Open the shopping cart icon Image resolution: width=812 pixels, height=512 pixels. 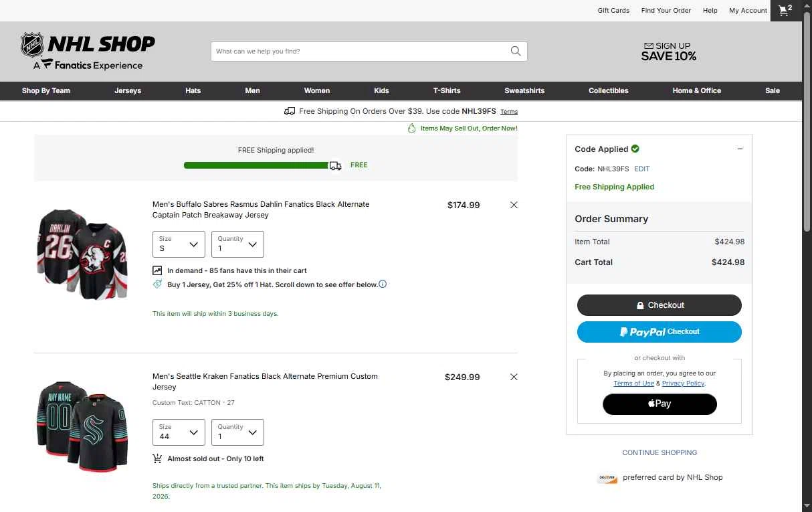coord(785,10)
